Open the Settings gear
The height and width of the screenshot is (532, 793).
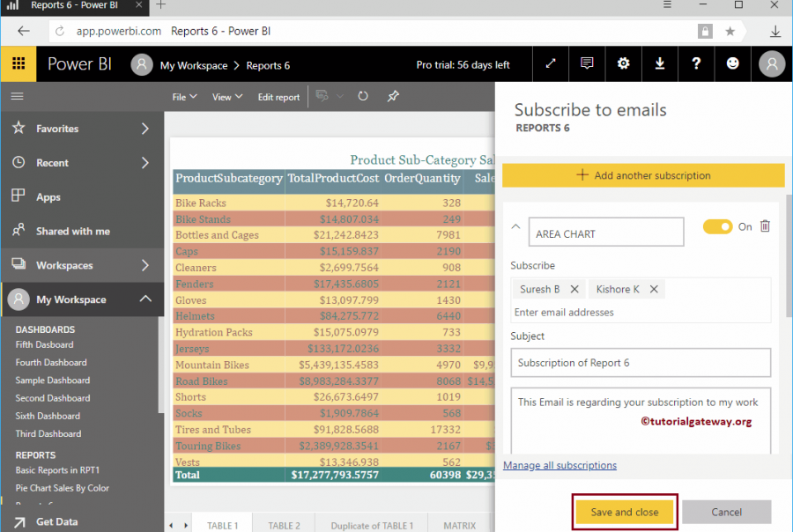coord(623,63)
